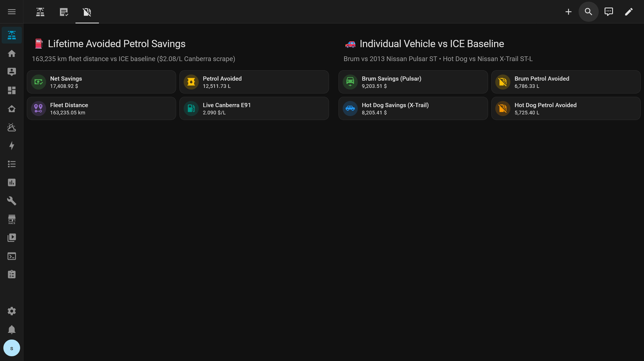Click the green cash icon on Net Savings
The width and height of the screenshot is (644, 361).
pyautogui.click(x=39, y=82)
